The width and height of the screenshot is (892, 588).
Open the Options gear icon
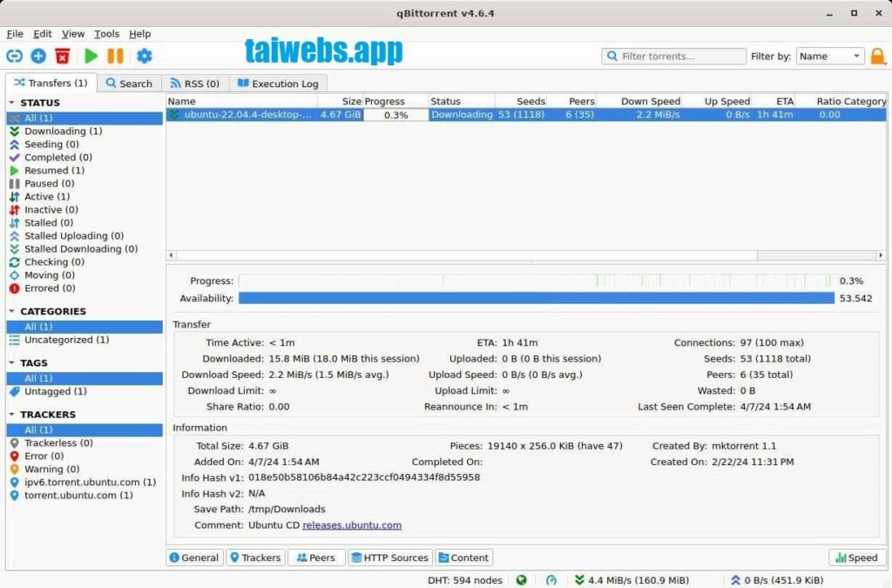pyautogui.click(x=145, y=56)
